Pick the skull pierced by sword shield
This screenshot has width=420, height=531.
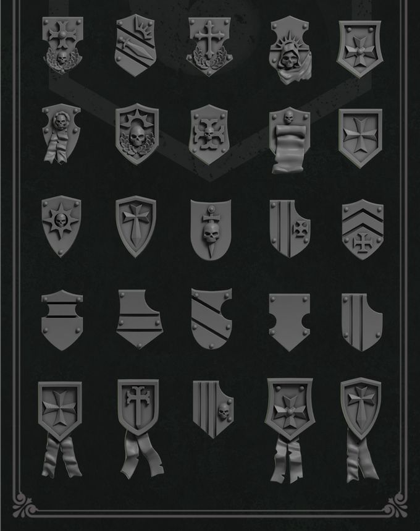pyautogui.click(x=211, y=229)
